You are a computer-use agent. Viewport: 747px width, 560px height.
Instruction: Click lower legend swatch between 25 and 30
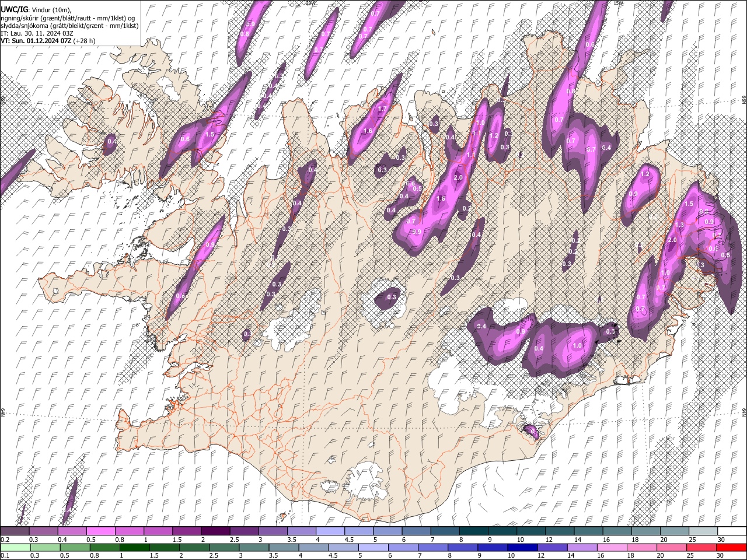tap(700, 548)
